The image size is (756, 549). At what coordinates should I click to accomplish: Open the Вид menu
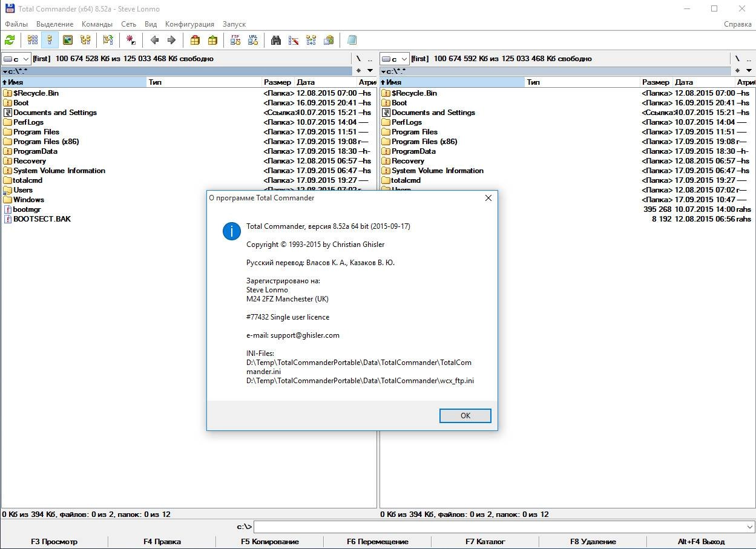(x=151, y=24)
